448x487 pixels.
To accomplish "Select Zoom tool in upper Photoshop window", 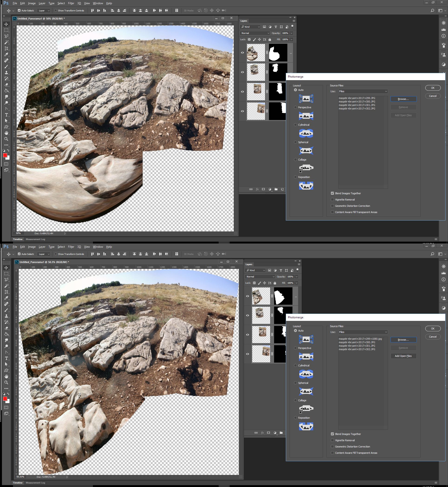I will pos(6,139).
